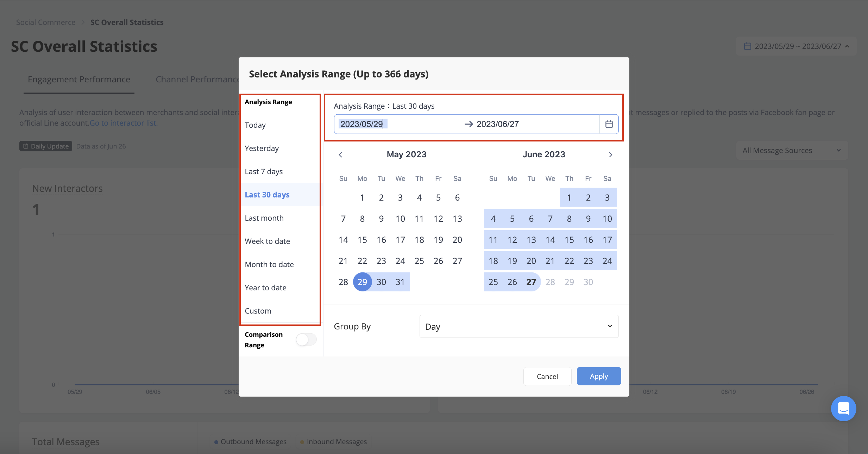The height and width of the screenshot is (454, 868).
Task: Click June 2023 month title
Action: click(544, 155)
